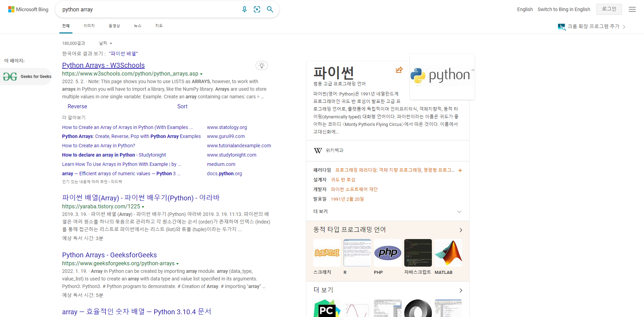Viewport: 644px width, 317px height.
Task: Open the JavaScript language thumbnail
Action: pyautogui.click(x=418, y=253)
